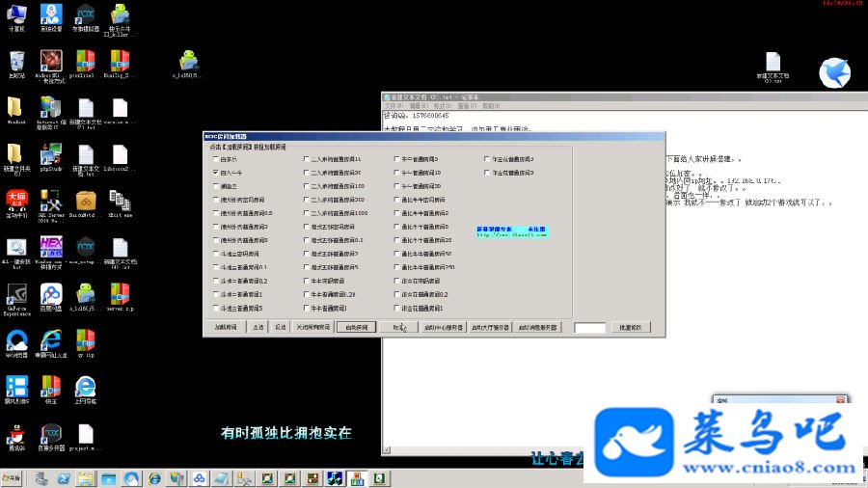Click the 加载房间 button

click(x=226, y=328)
